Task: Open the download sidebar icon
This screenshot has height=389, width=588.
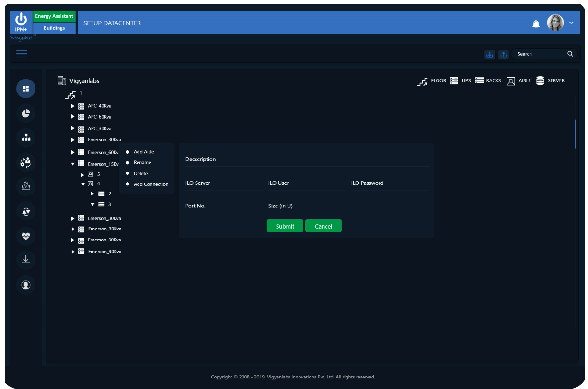Action: click(26, 260)
